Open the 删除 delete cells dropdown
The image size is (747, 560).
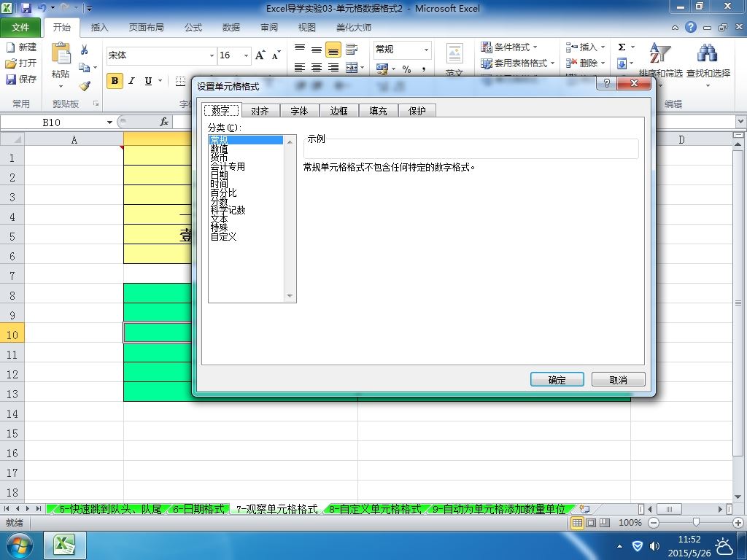click(x=586, y=63)
